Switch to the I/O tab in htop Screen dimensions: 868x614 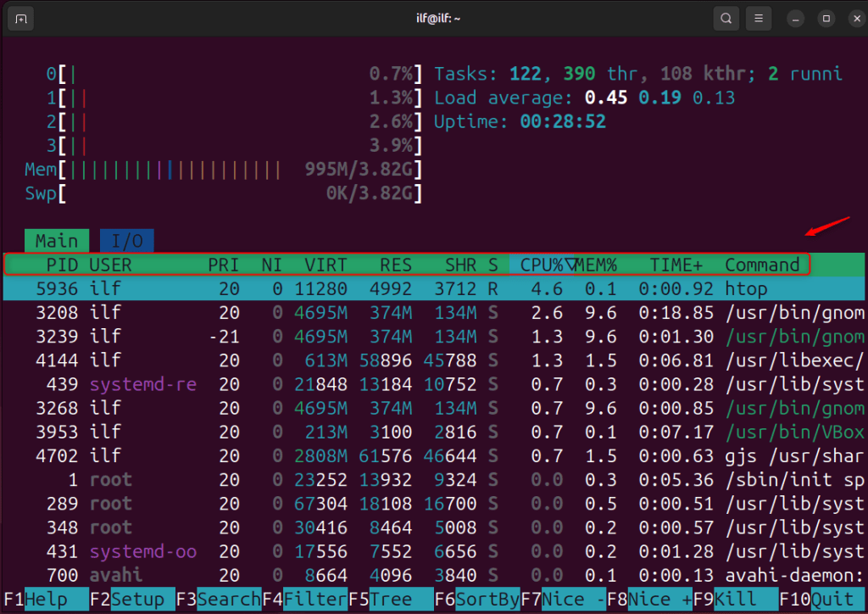(x=126, y=240)
